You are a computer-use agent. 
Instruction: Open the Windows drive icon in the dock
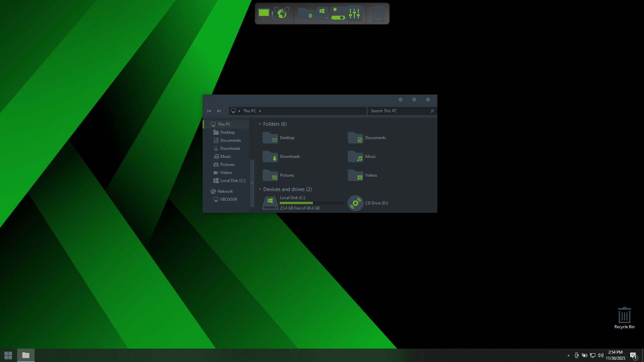(x=322, y=13)
